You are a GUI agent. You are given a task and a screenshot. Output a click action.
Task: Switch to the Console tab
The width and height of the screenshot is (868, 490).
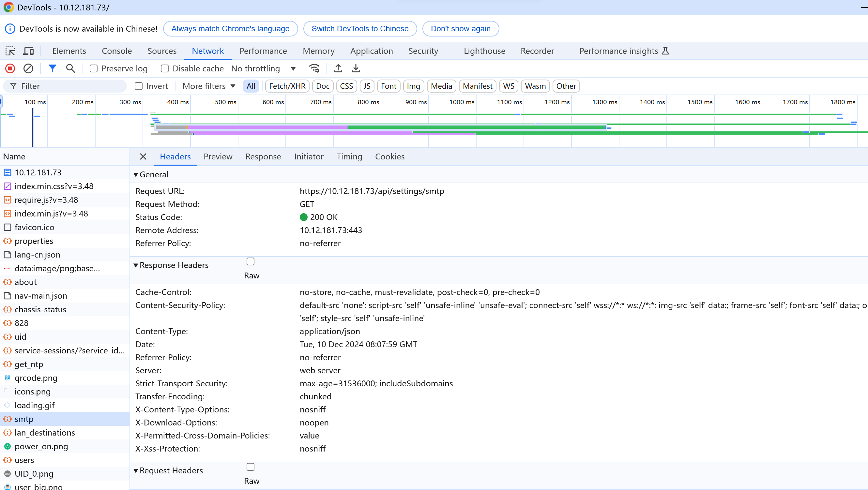(116, 51)
